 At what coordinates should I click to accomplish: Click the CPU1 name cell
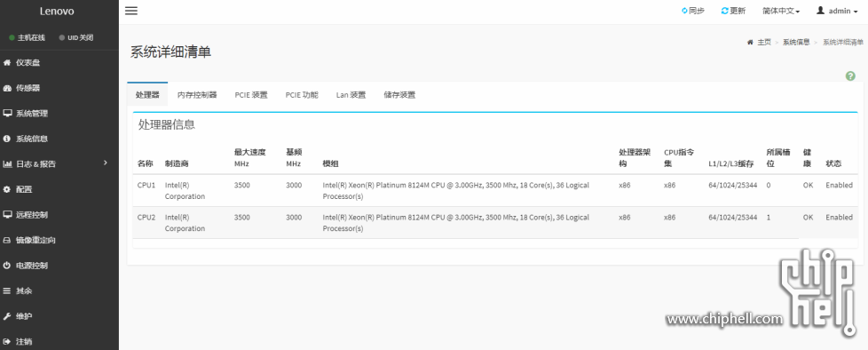pos(146,185)
